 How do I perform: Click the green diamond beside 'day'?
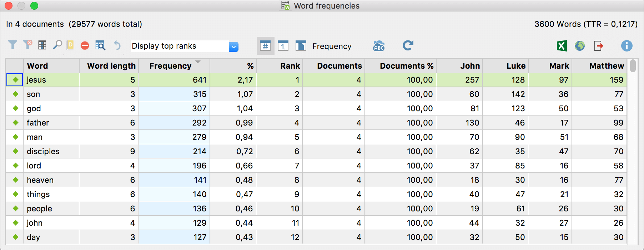pos(15,237)
